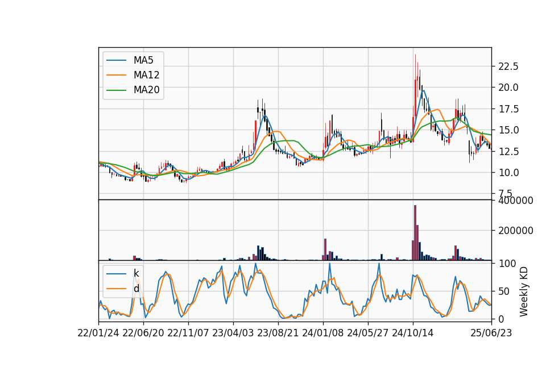Click the tallest volume bar near 24/10/14
546x392 pixels.
click(415, 233)
